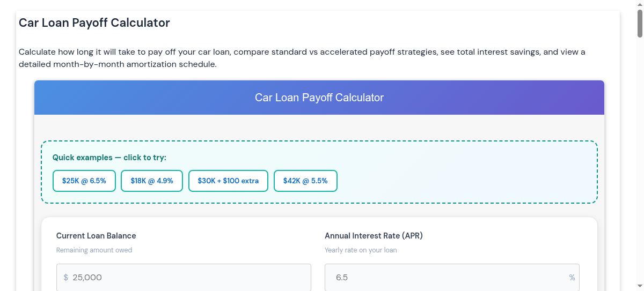Screen dimensions: 644x291
Task: Click the 'Quick examples — click to try' label
Action: 109,158
